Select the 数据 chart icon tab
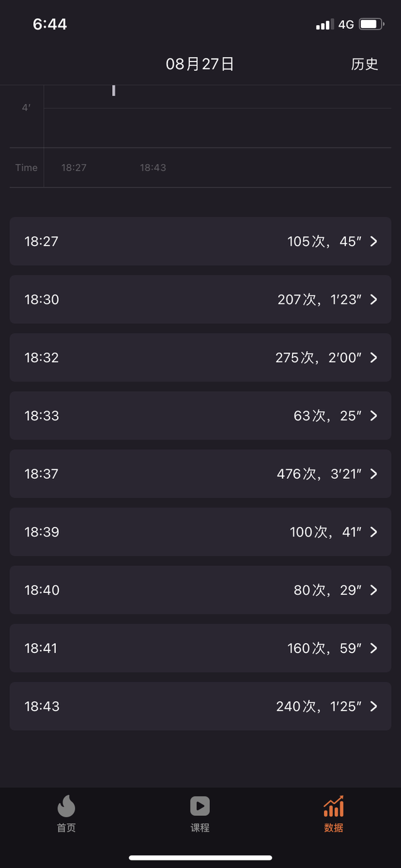This screenshot has width=401, height=868. click(x=333, y=807)
